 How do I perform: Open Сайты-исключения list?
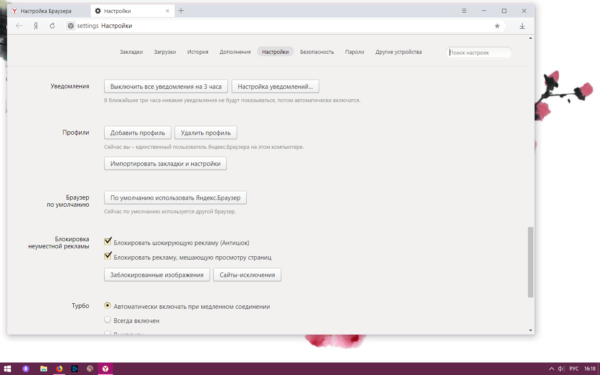pos(247,275)
